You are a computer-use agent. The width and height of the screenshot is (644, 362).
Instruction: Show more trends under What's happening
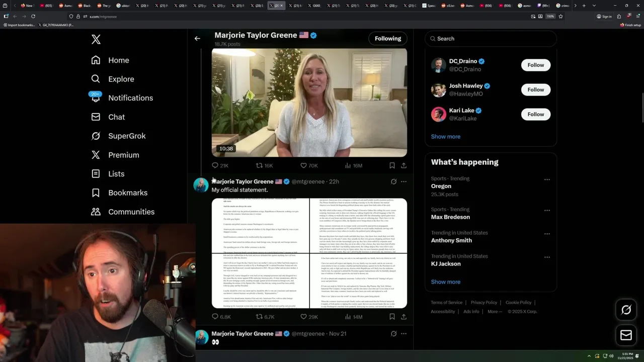445,282
